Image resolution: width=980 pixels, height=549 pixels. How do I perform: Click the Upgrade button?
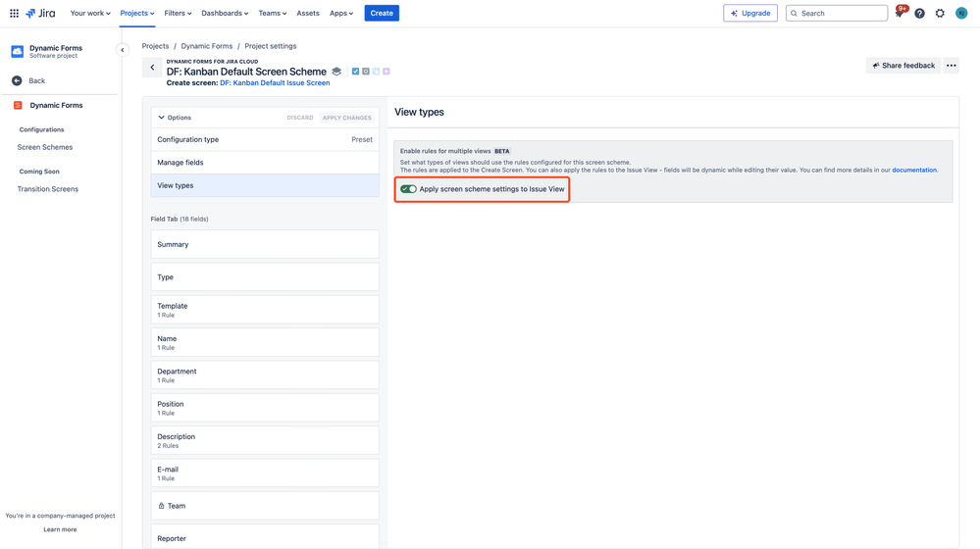tap(750, 13)
